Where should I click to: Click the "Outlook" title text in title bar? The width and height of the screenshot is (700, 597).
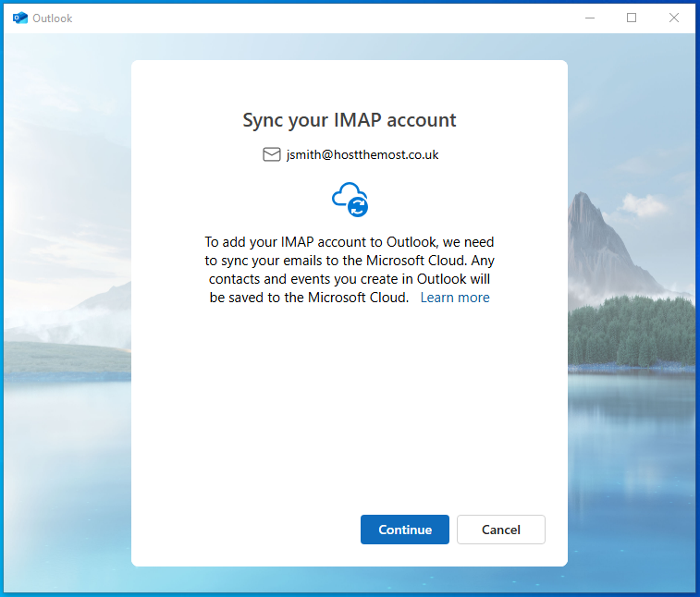tap(52, 18)
